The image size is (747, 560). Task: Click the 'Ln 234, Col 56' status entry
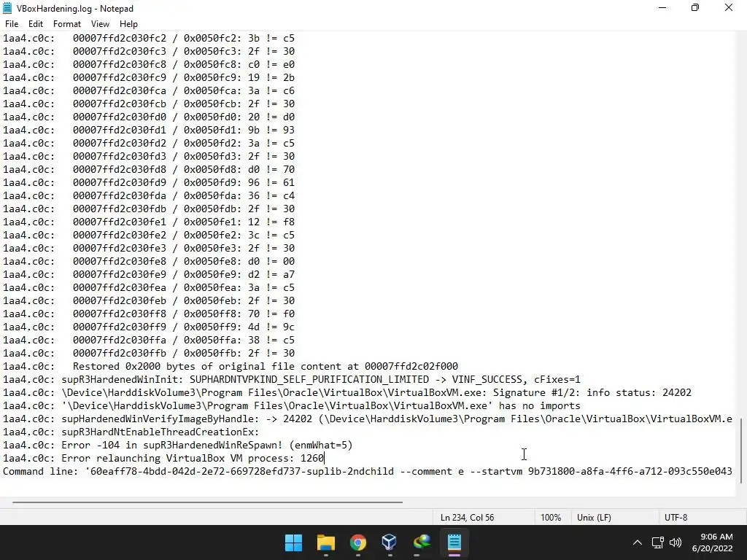tap(467, 517)
